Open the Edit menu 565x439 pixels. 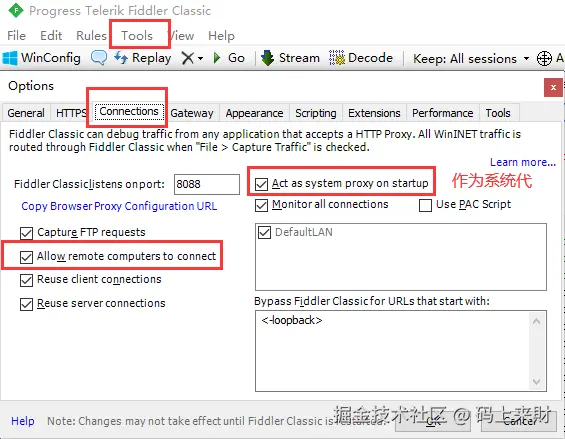[51, 36]
